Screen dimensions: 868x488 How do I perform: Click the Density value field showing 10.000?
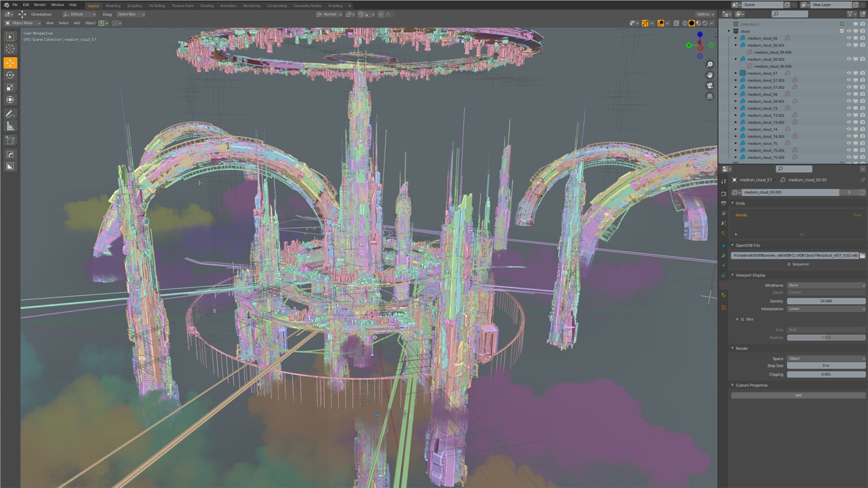point(826,301)
